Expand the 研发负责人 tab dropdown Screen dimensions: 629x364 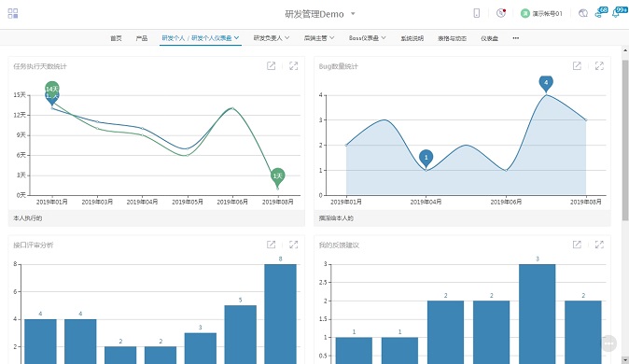click(287, 37)
